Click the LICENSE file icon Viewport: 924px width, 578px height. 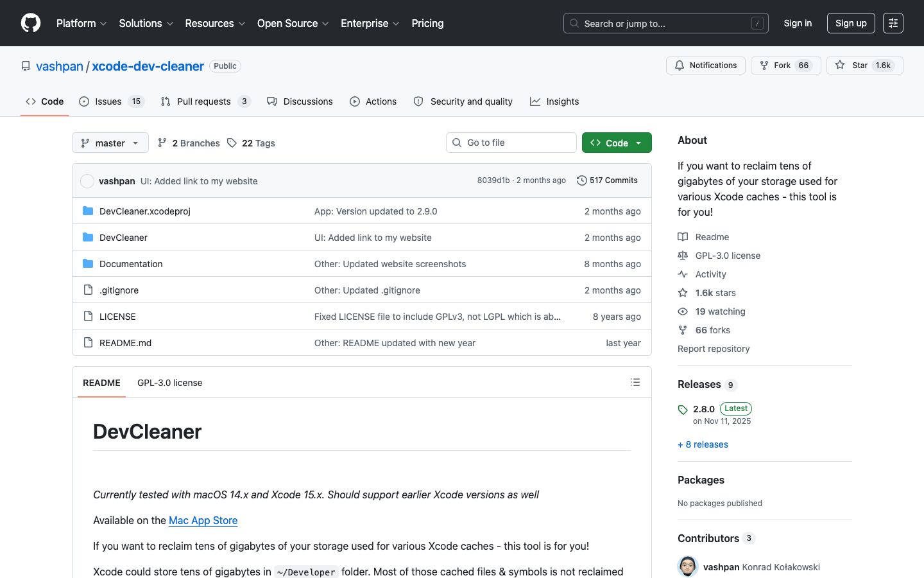pyautogui.click(x=88, y=316)
